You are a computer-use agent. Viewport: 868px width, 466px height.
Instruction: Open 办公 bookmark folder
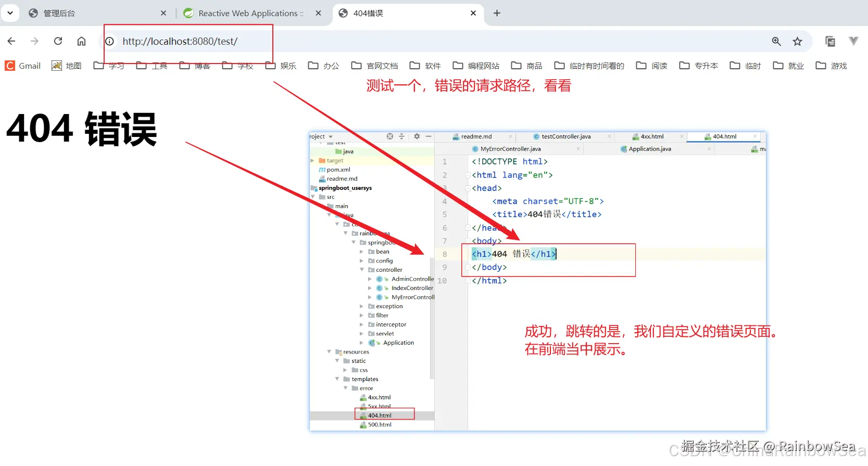tap(324, 66)
